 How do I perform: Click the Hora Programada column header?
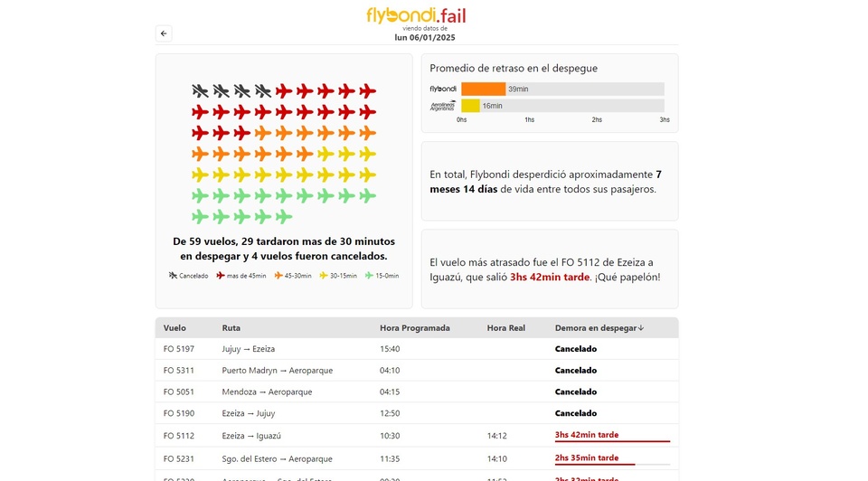click(x=415, y=328)
